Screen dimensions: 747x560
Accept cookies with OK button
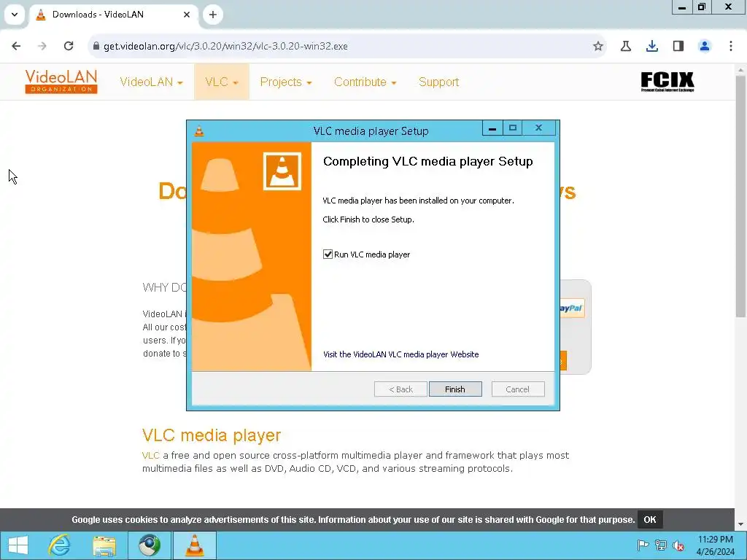click(x=650, y=519)
